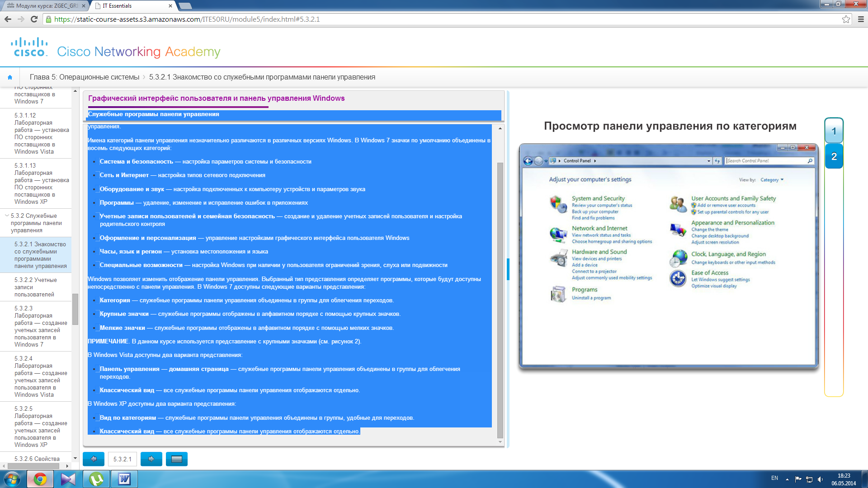This screenshot has width=868, height=488.
Task: Click the network tray icon
Action: pos(809,479)
